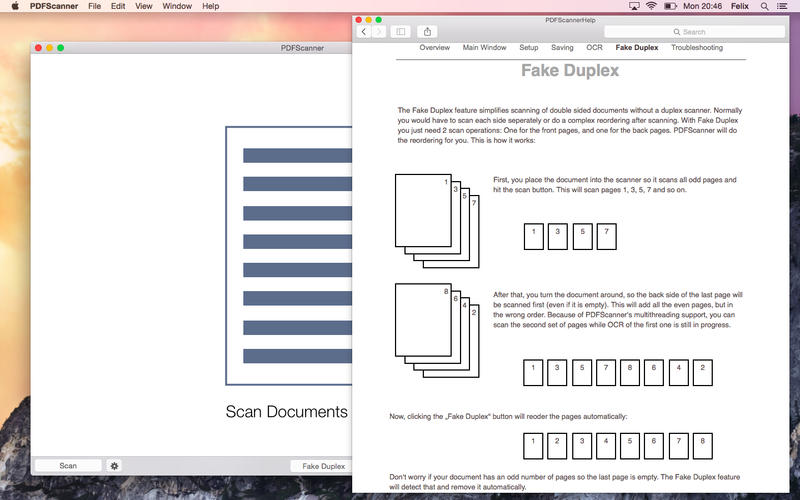Click the Wi-Fi status icon
The height and width of the screenshot is (500, 800).
tap(651, 6)
